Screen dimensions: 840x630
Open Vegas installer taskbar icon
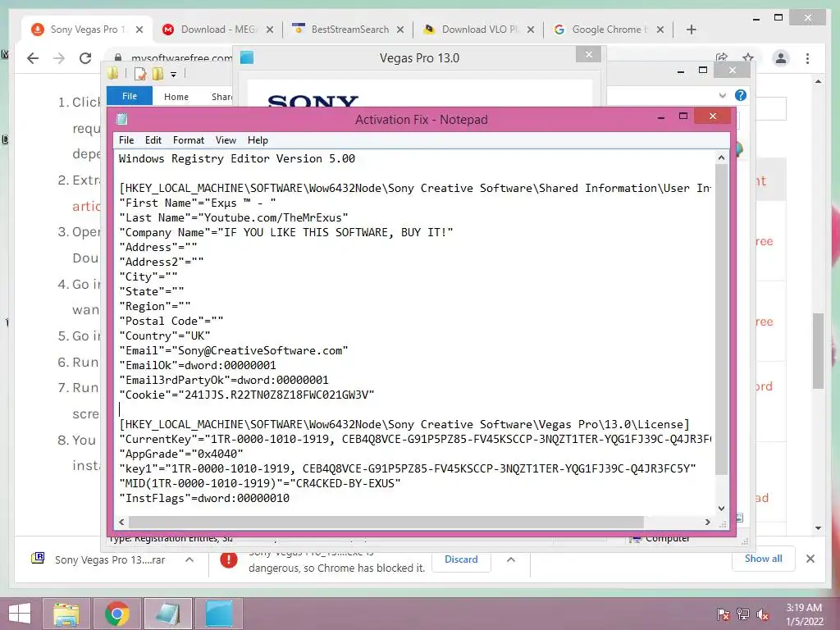point(220,614)
